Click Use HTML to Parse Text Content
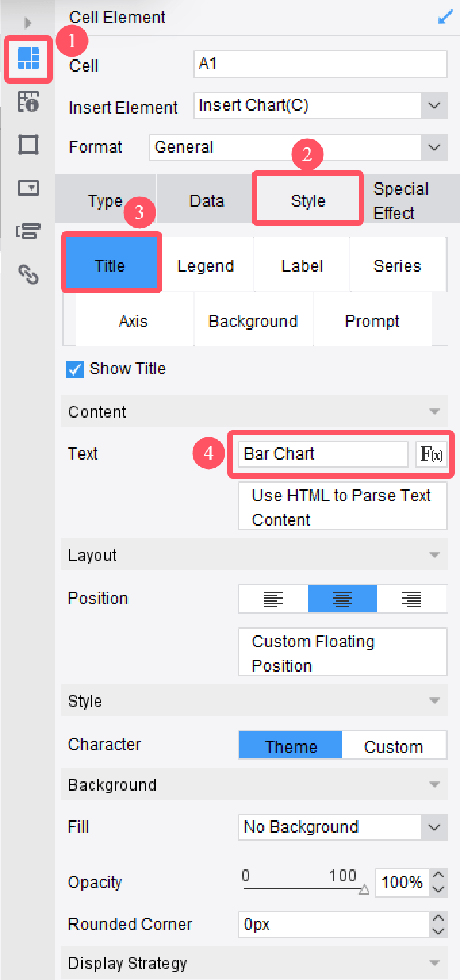460x980 pixels. click(x=342, y=507)
